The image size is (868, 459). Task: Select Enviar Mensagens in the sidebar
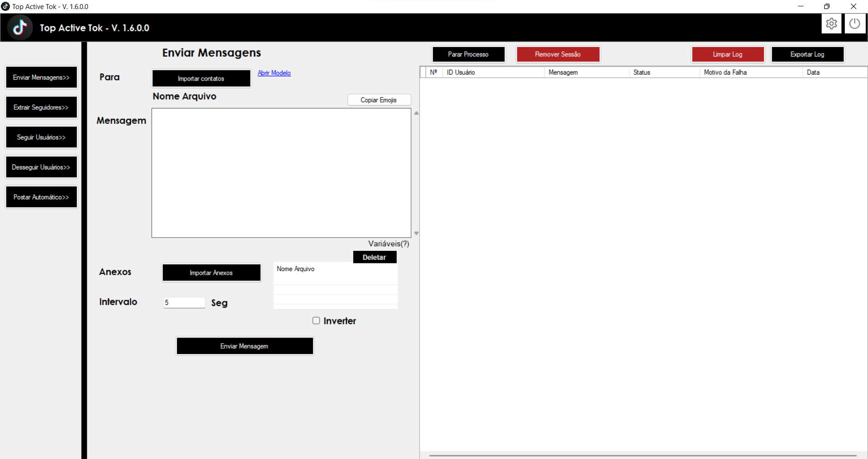point(41,77)
